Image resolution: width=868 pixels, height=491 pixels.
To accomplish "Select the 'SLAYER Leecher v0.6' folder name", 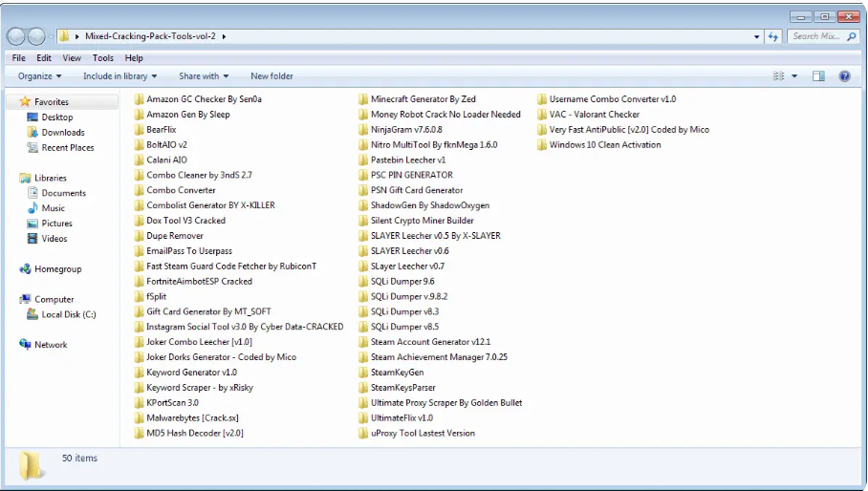I will click(x=410, y=251).
